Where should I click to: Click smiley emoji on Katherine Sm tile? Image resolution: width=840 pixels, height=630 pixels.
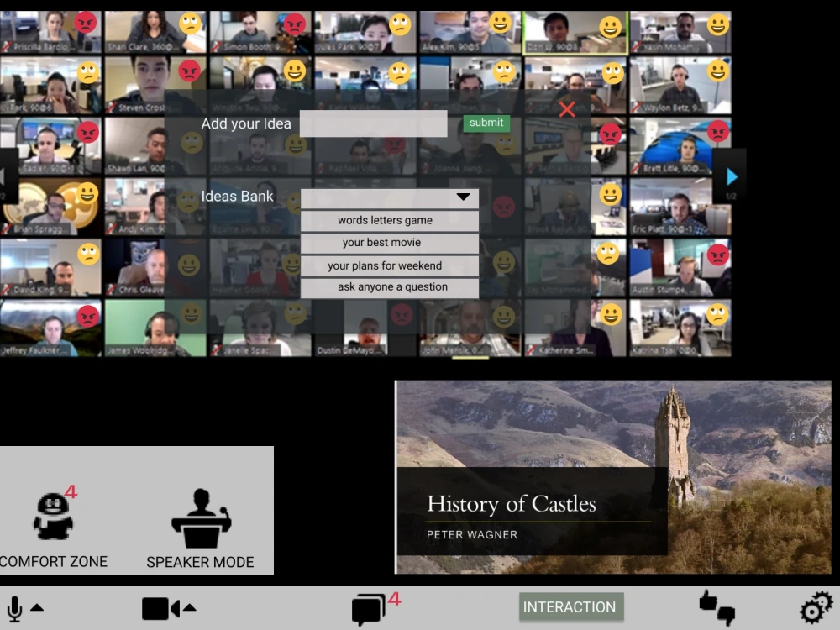[611, 314]
